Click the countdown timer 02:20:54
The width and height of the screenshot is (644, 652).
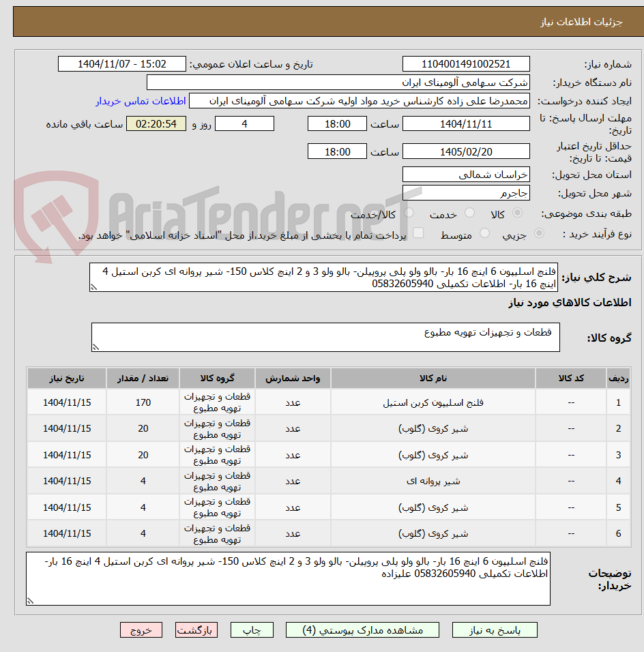coord(156,124)
